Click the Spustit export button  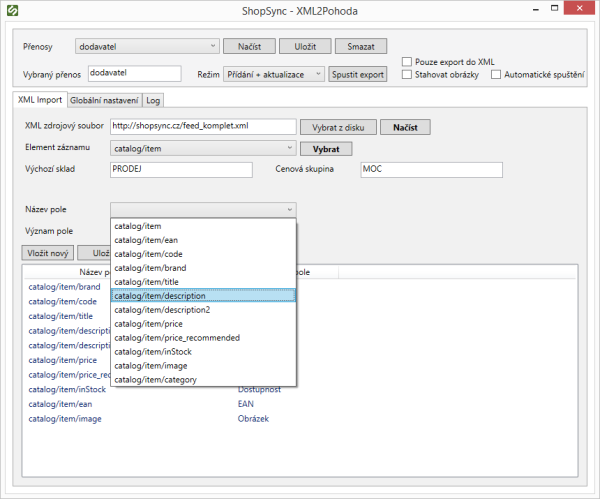(358, 74)
